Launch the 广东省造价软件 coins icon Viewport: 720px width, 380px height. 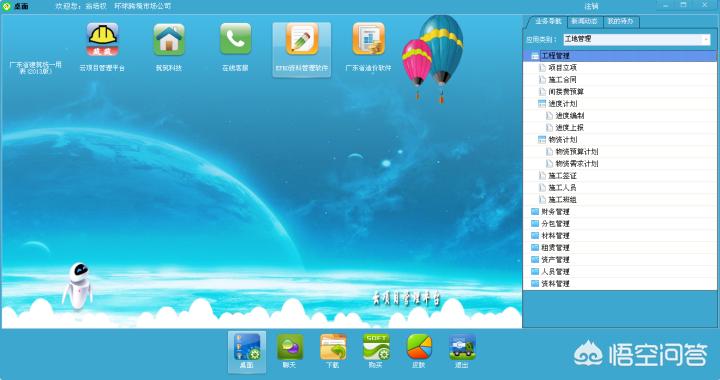pos(368,39)
